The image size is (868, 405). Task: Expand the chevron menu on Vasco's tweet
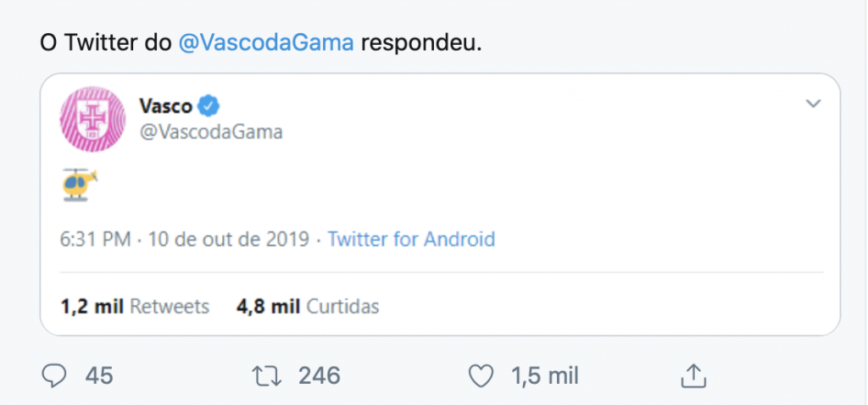813,103
